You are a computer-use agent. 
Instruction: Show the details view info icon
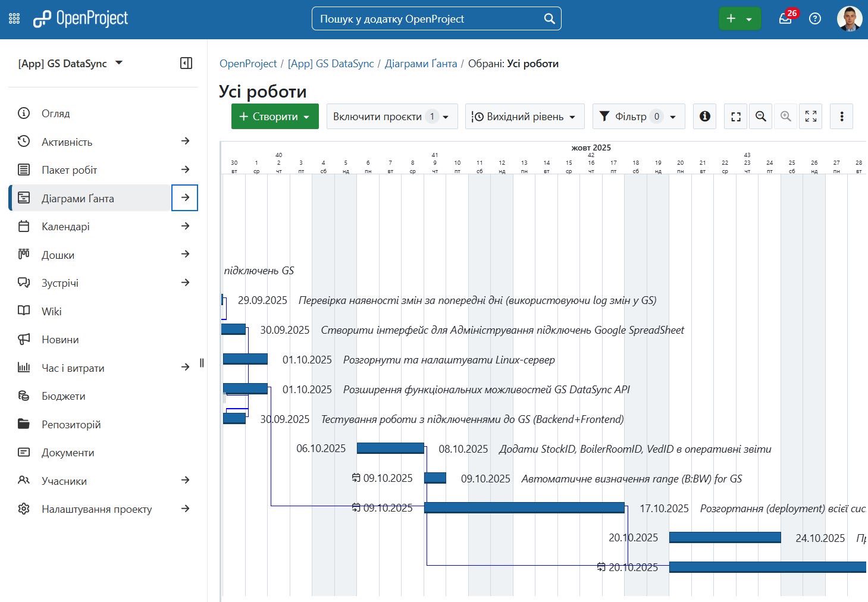click(704, 117)
